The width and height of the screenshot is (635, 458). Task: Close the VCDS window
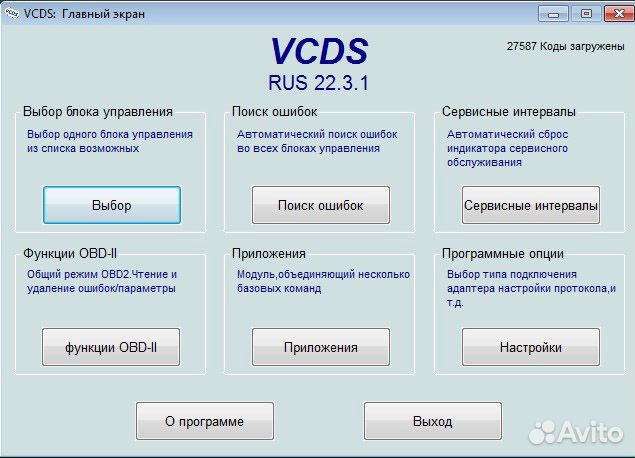tap(619, 14)
